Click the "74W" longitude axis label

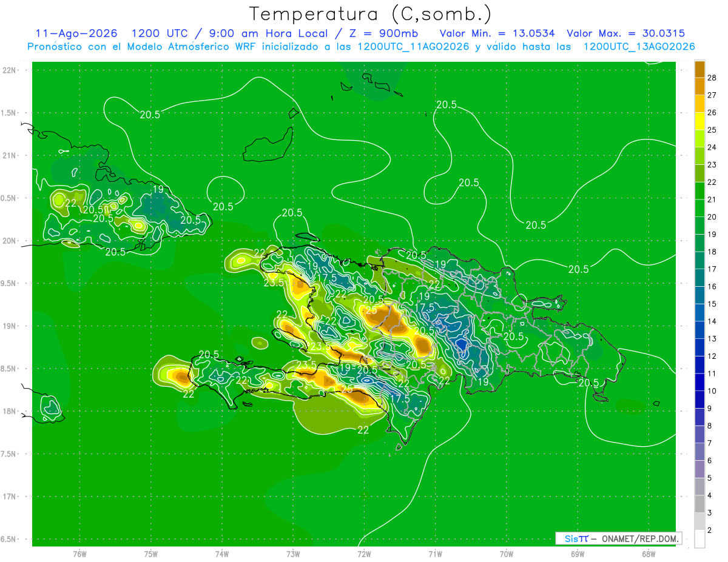tap(222, 554)
